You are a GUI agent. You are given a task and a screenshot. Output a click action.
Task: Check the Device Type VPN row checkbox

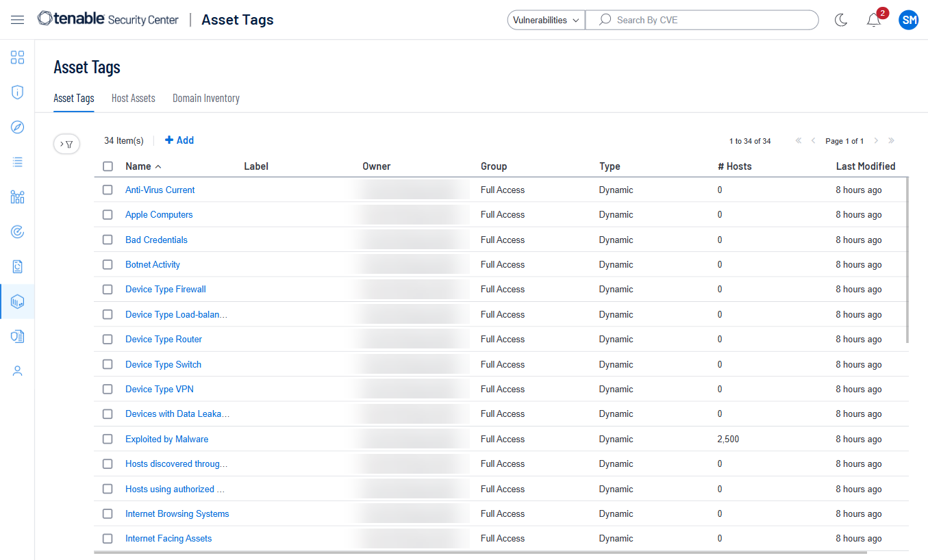click(x=108, y=389)
